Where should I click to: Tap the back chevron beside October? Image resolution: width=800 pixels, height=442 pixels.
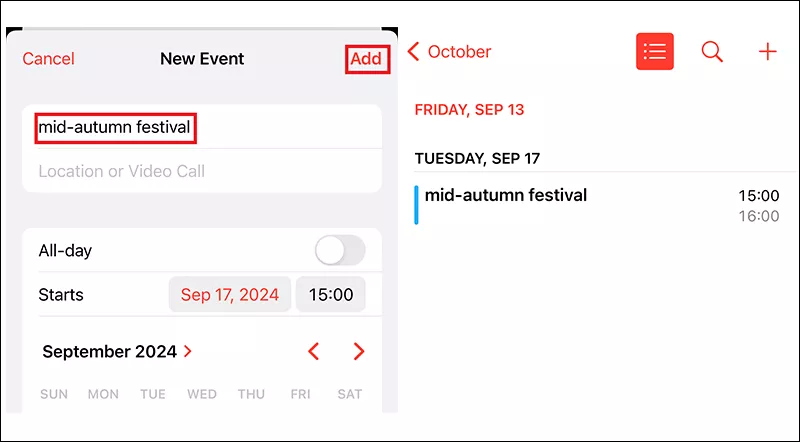(x=414, y=52)
